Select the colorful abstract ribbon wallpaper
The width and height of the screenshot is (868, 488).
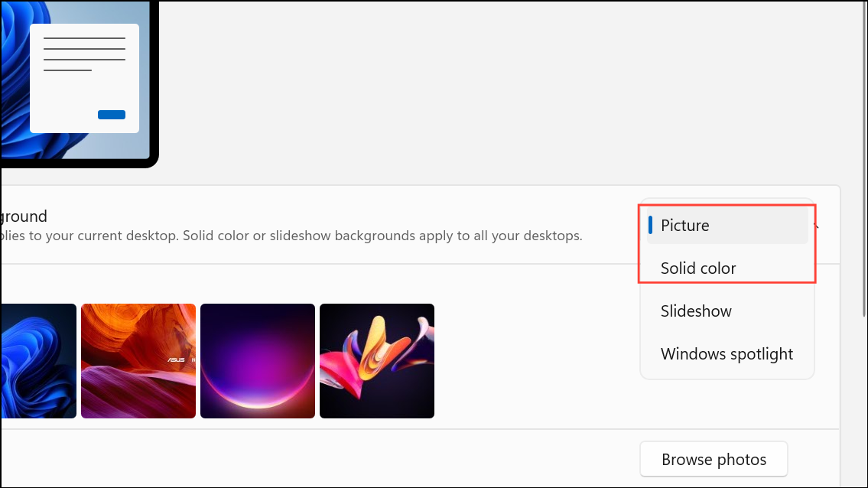[x=376, y=360]
